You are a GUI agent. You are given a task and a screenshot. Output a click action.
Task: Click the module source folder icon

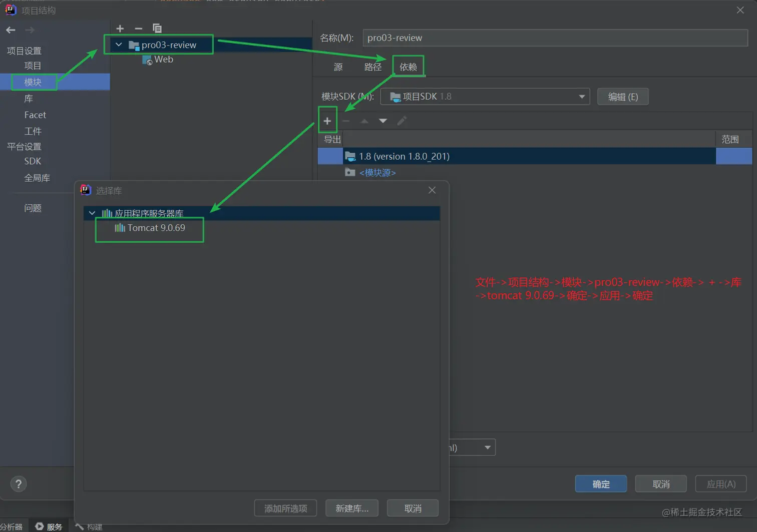point(350,173)
